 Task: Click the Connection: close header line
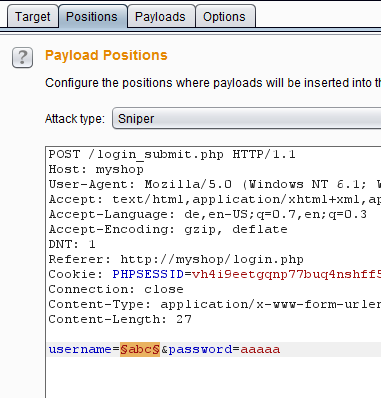click(x=116, y=289)
